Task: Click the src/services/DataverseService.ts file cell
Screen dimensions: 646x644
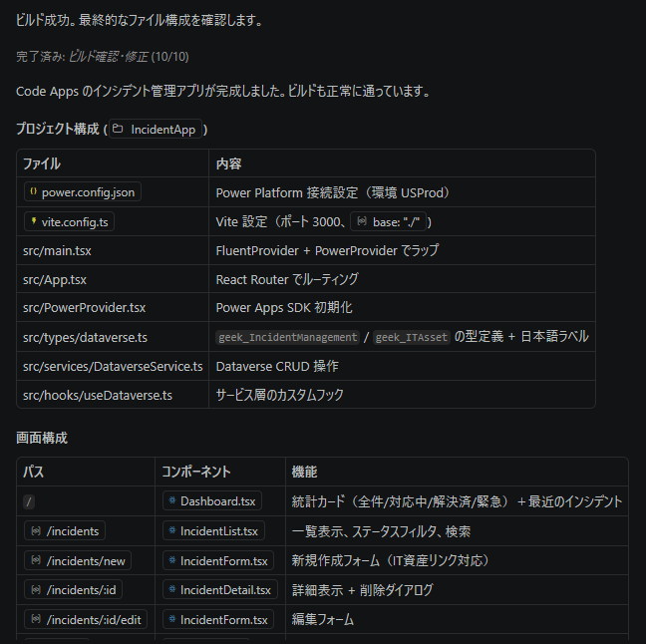Action: (x=113, y=366)
